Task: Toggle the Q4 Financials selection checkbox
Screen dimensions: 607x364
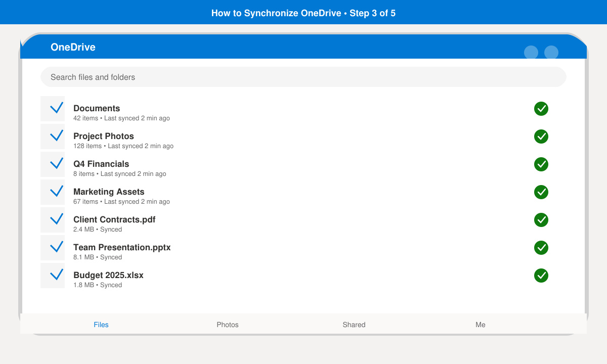Action: (x=53, y=164)
